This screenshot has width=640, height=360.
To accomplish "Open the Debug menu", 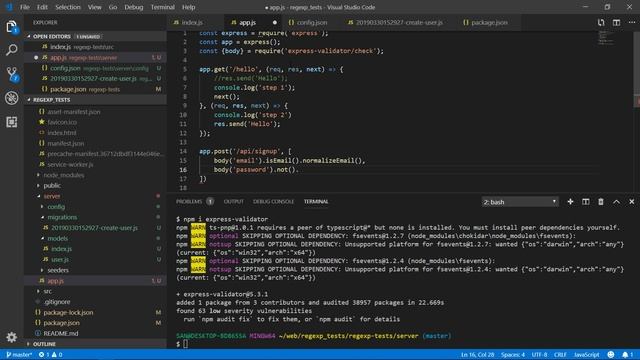I will point(133,7).
